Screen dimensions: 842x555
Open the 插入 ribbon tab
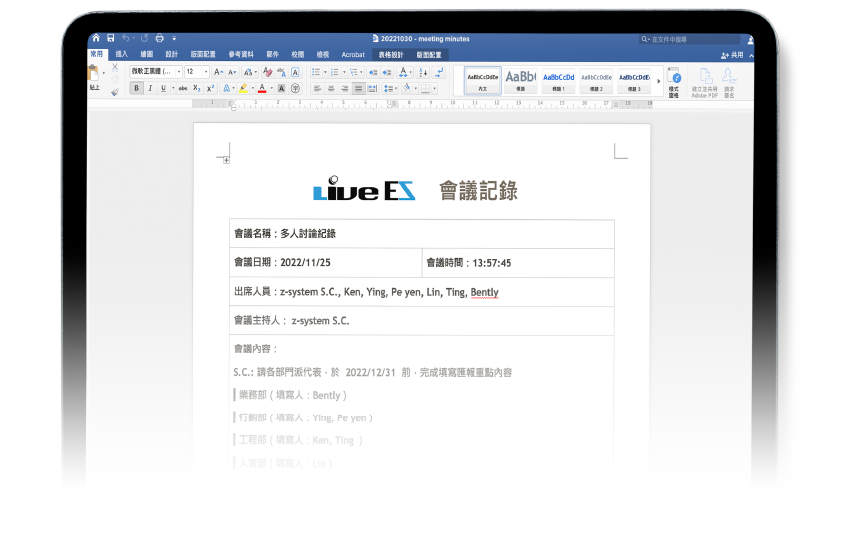122,54
